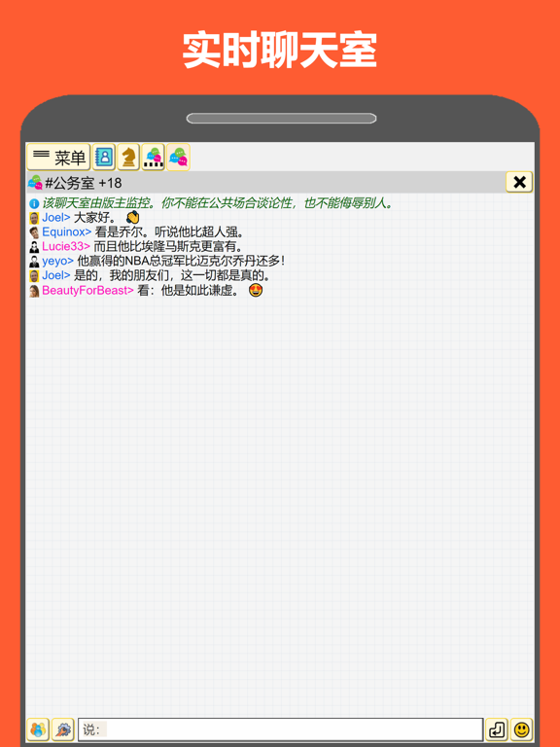Click username Joel in 这一切都是真的 message
Viewport: 560px width, 747px height.
(x=56, y=275)
